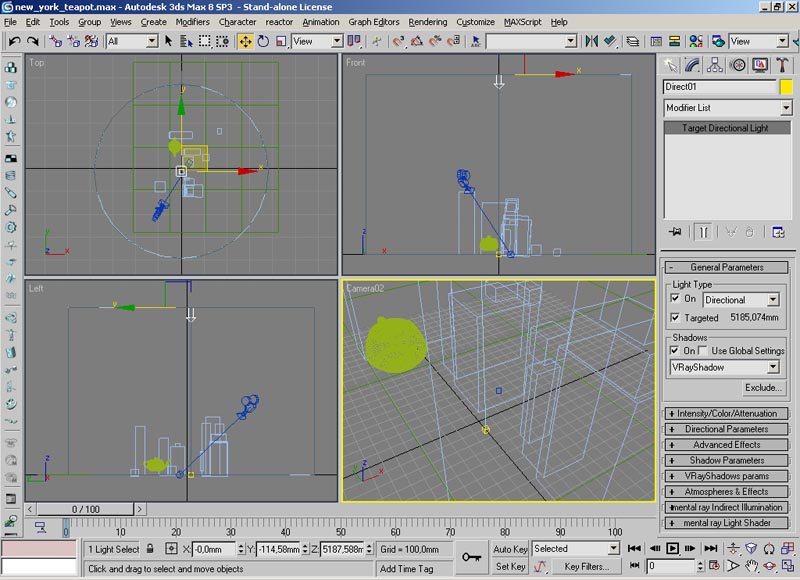Open the Graph Editors menu
The height and width of the screenshot is (580, 800).
tap(374, 21)
